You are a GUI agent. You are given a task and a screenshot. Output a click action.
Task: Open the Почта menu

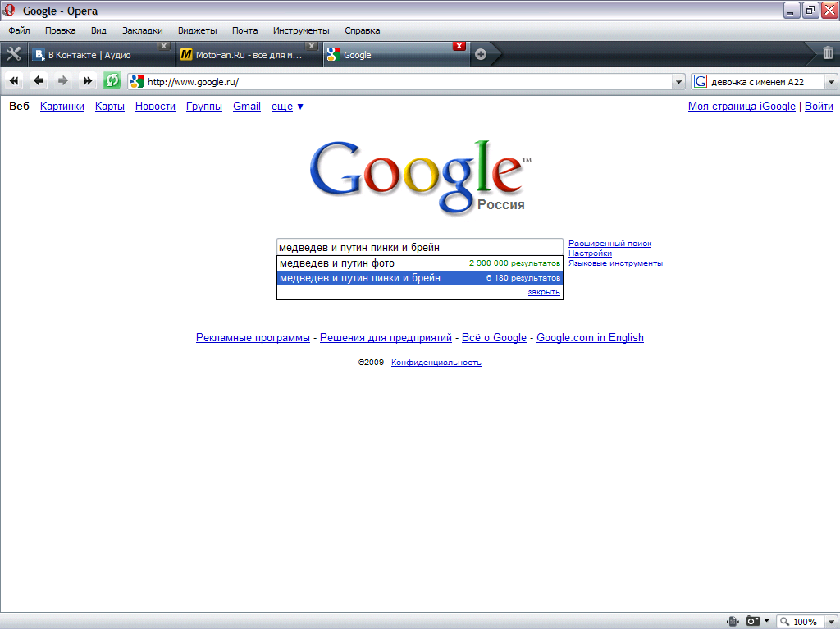(244, 30)
